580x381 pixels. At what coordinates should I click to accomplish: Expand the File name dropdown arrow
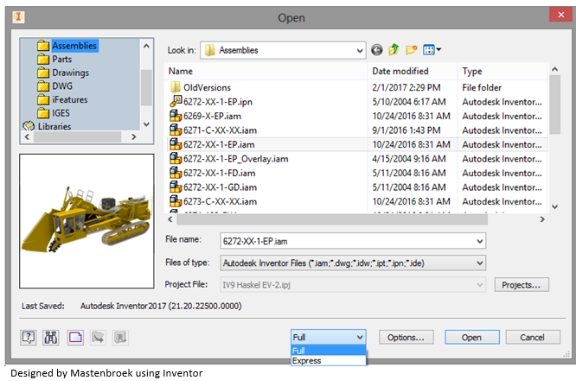479,241
